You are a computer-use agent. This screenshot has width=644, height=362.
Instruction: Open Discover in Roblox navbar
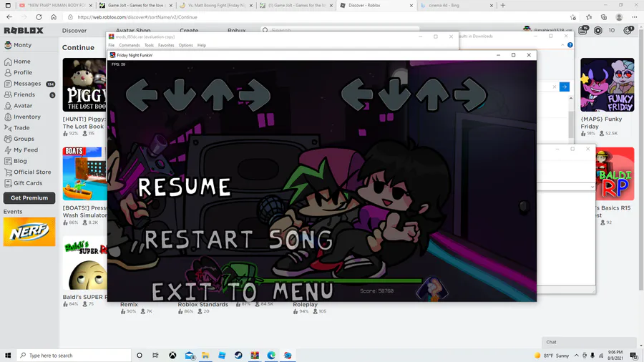74,30
